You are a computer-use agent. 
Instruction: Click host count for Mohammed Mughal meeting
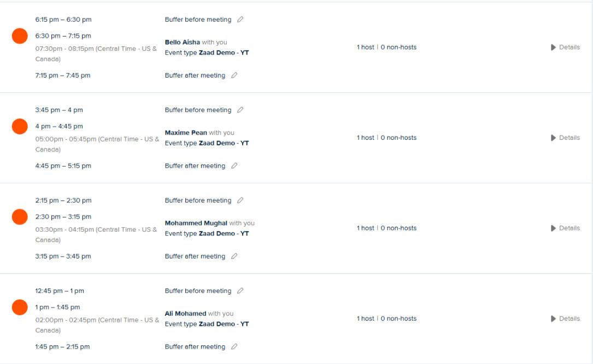366,228
